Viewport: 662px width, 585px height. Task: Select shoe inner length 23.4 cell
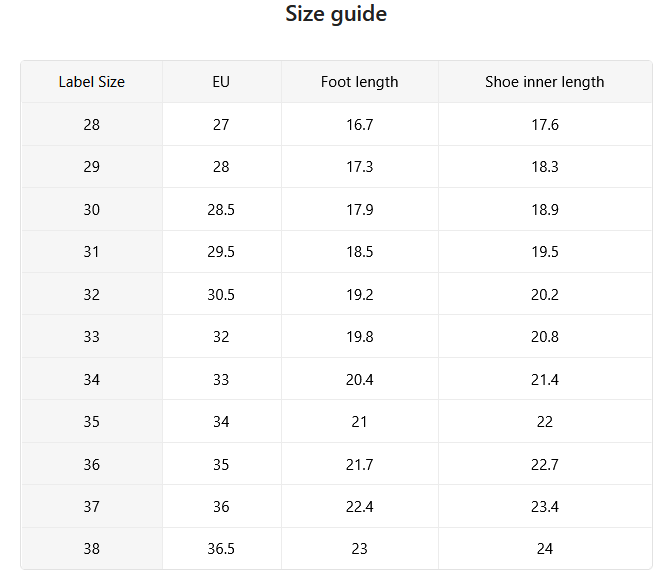click(545, 506)
